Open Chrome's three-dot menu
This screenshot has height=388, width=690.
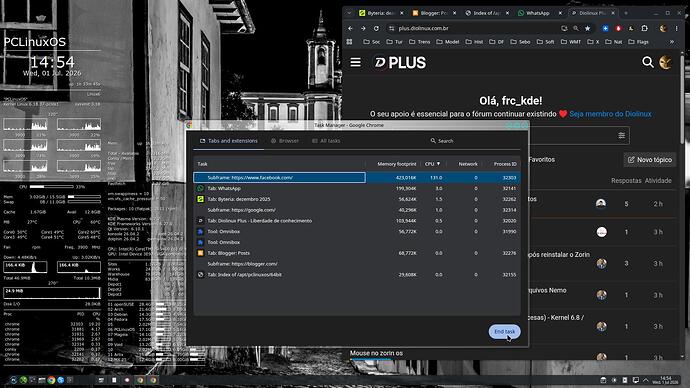pos(676,28)
